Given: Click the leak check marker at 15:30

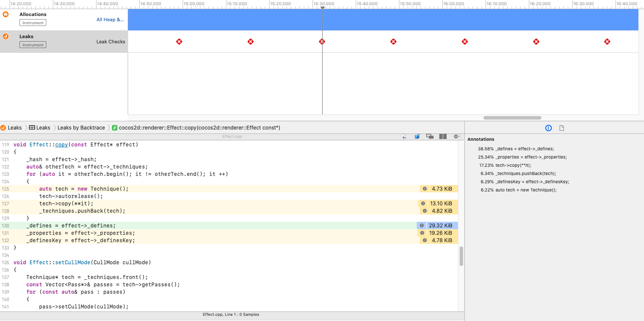Looking at the screenshot, I should (x=322, y=42).
